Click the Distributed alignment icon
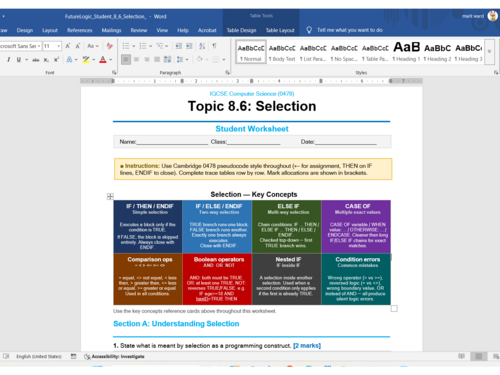This screenshot has height=375, width=500. (x=168, y=60)
